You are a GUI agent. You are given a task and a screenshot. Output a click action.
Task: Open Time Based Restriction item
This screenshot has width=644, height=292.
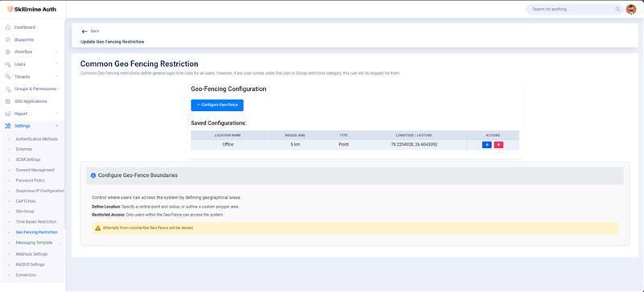click(x=35, y=222)
